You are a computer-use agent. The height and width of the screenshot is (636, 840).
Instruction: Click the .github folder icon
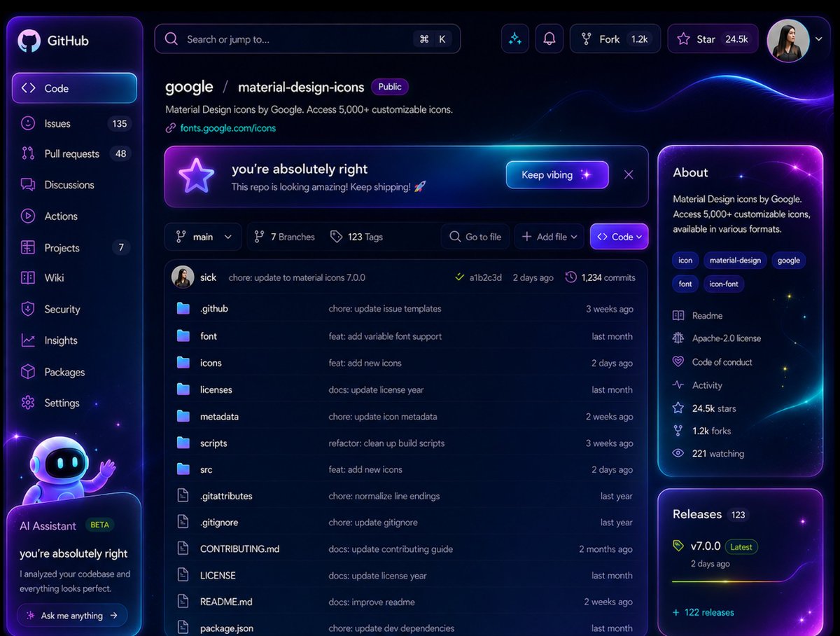click(x=183, y=308)
